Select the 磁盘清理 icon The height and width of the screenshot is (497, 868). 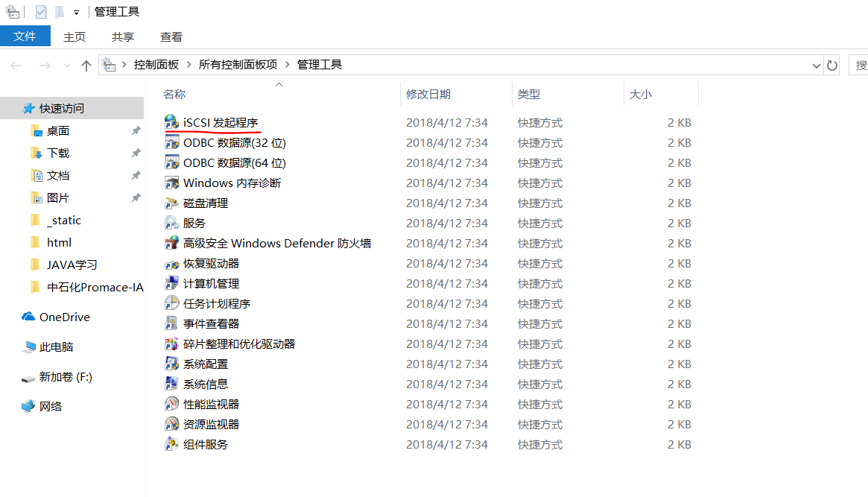tap(171, 203)
